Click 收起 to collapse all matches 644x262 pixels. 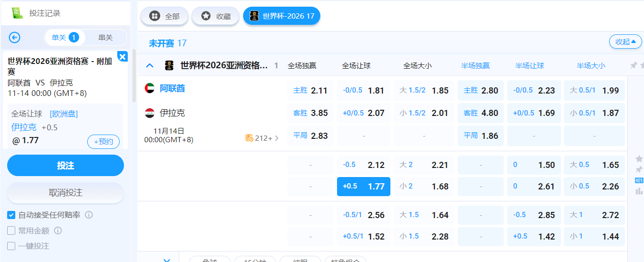point(625,42)
